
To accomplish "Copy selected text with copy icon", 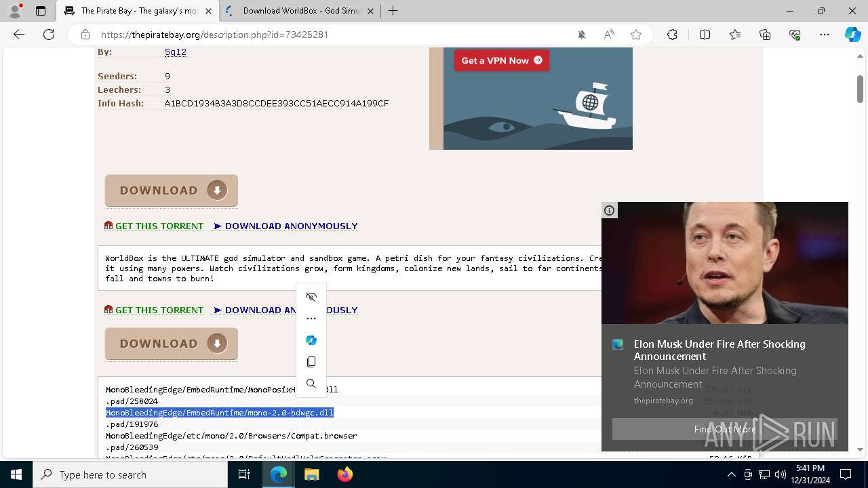I will (x=311, y=362).
